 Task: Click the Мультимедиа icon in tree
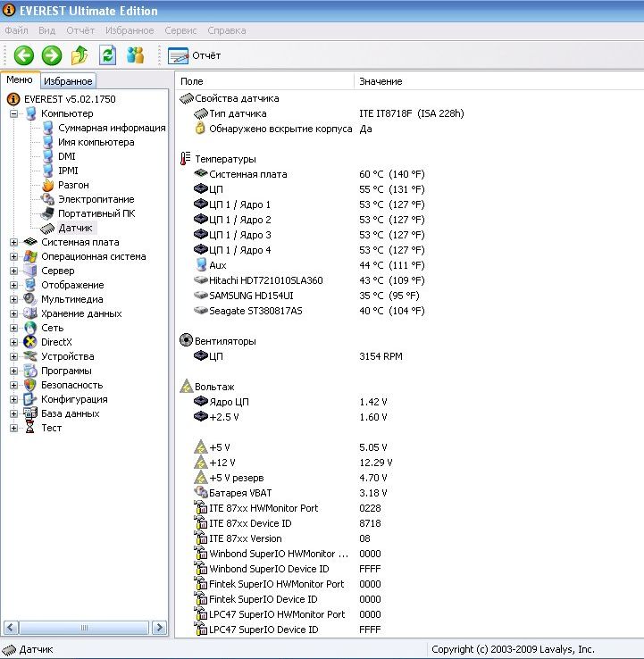click(x=30, y=299)
